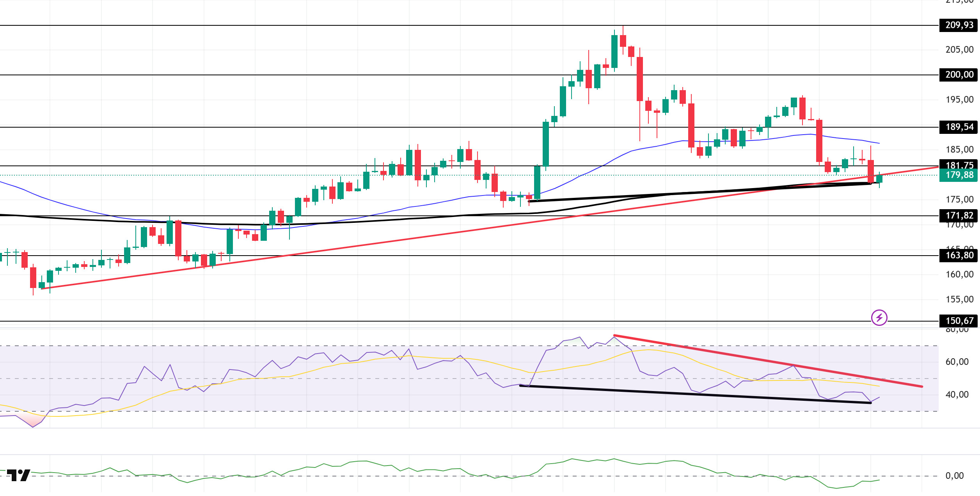Click the TradingView logo in bottom left
980x496 pixels.
point(19,475)
